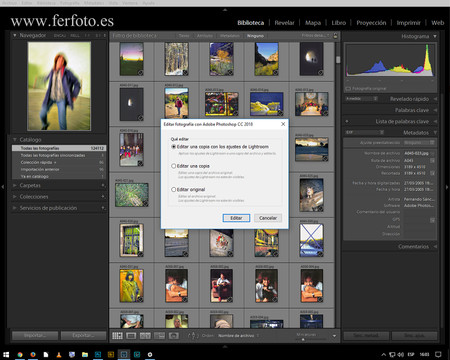Click the Painter spray can tool

(x=193, y=336)
